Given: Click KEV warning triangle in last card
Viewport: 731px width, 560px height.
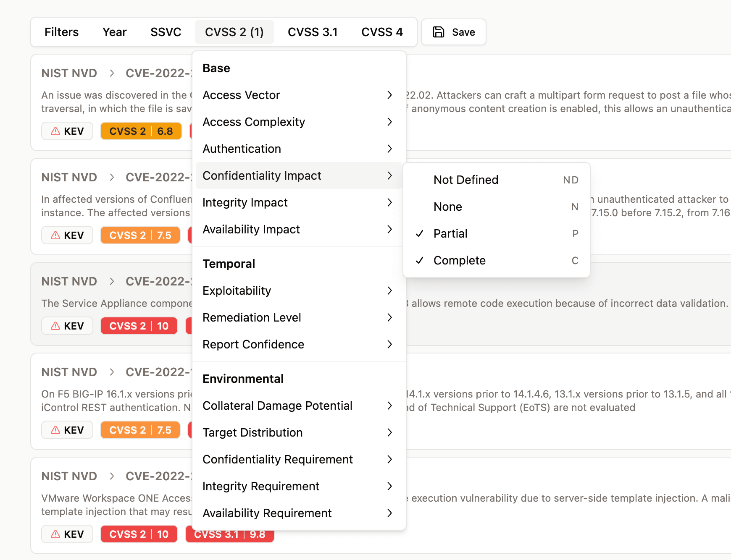Looking at the screenshot, I should coord(55,534).
